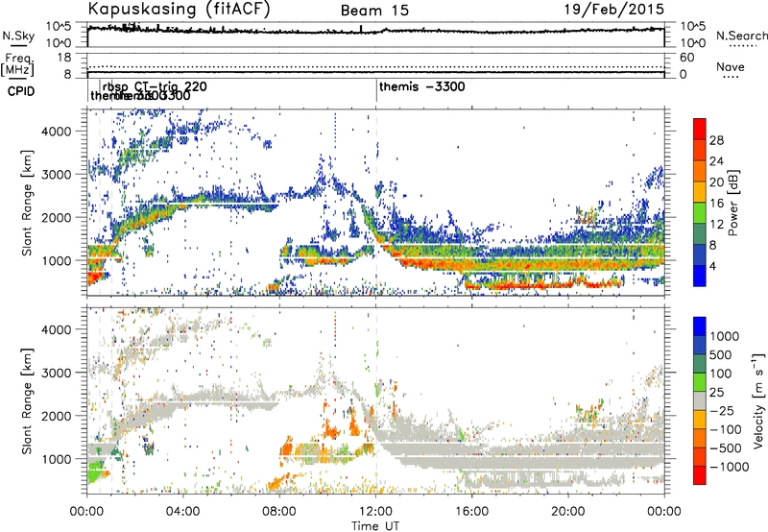
Task: Click the '-100' value on the Velocity scale
Action: pyautogui.click(x=726, y=429)
